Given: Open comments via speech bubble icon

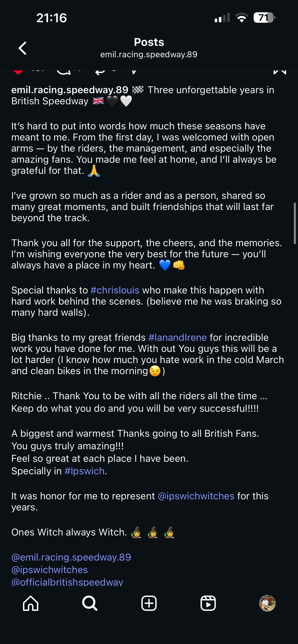Looking at the screenshot, I should [64, 72].
